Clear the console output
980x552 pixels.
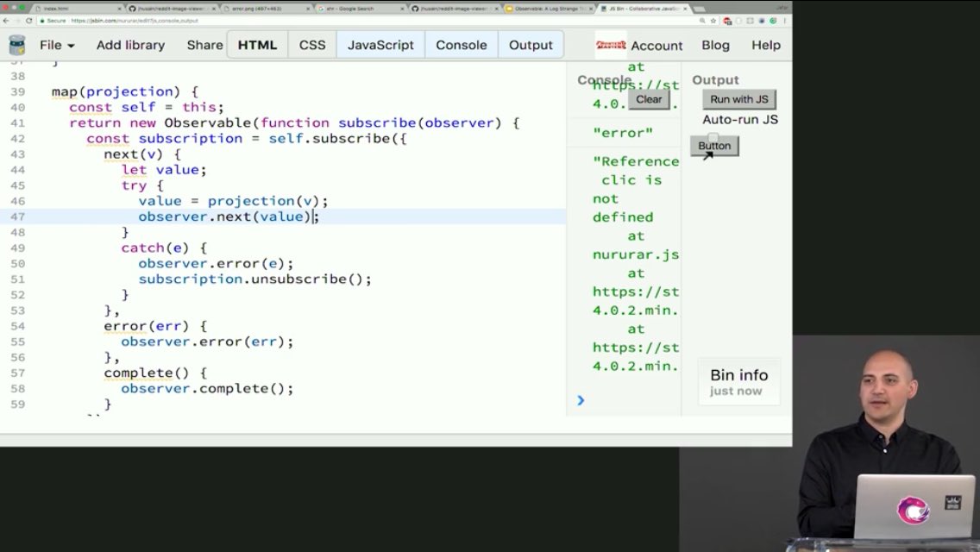point(649,99)
